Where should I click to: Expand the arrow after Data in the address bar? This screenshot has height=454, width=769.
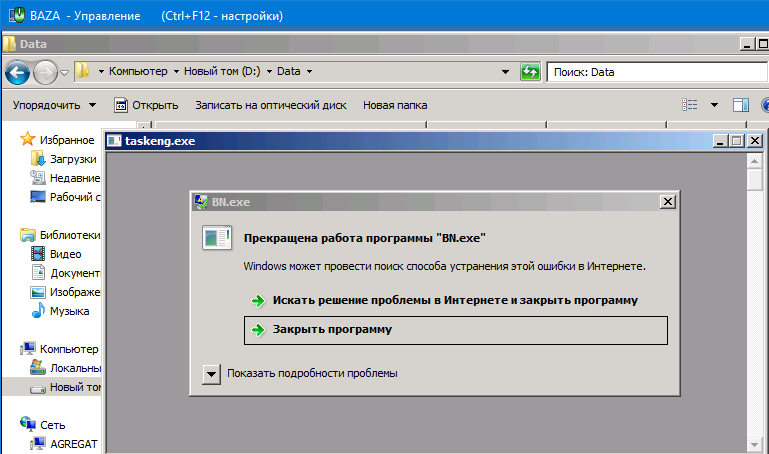309,72
